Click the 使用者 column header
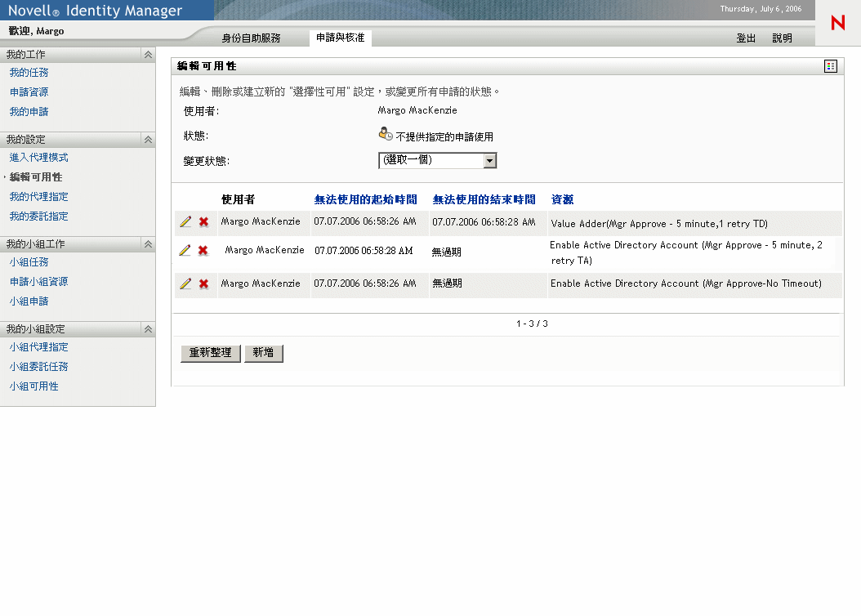The image size is (861, 616). pyautogui.click(x=239, y=199)
